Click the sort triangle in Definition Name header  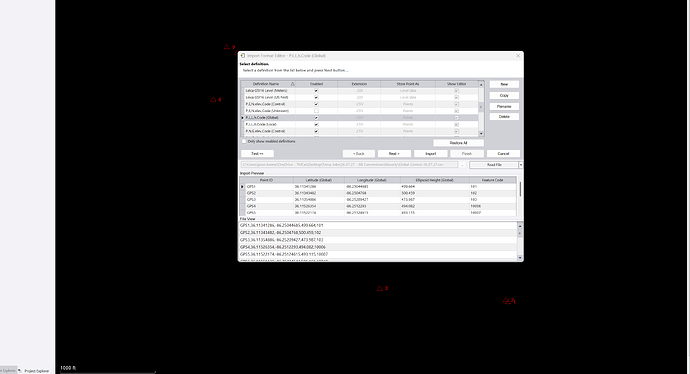tap(292, 84)
